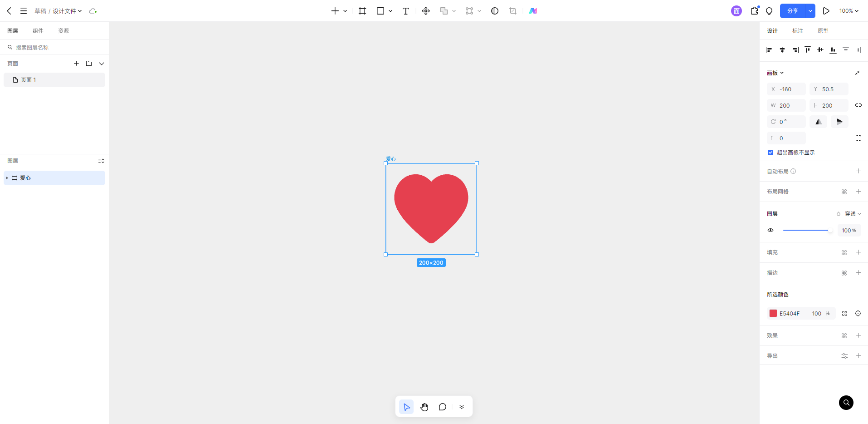Viewport: 868px width, 424px height.
Task: Expand the 爱心 layer tree arrow
Action: point(7,178)
